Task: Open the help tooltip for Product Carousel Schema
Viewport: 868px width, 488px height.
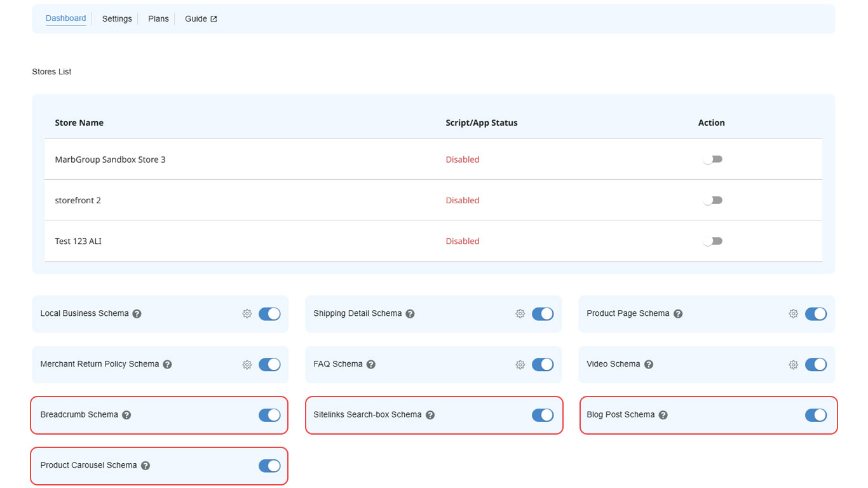Action: pos(146,465)
